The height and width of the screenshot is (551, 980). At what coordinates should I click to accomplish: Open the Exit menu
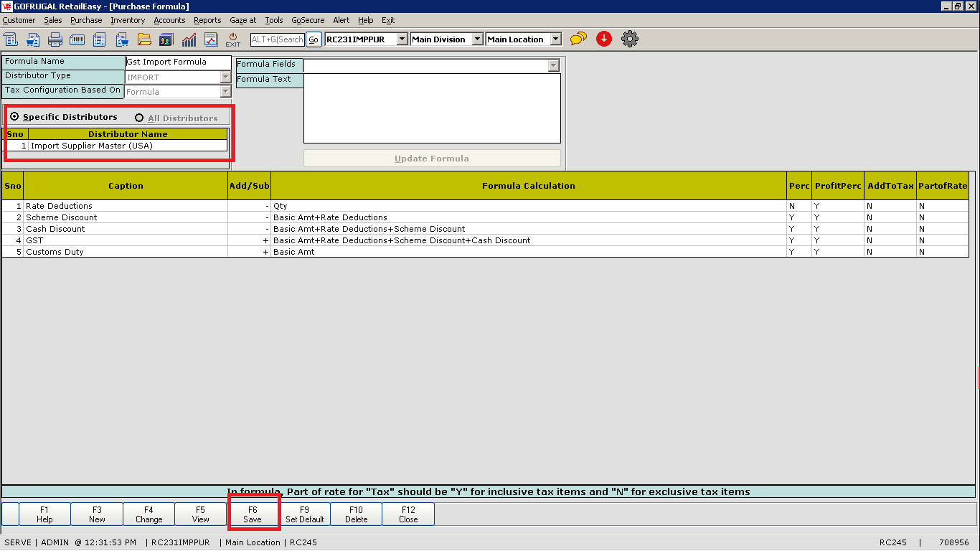point(388,20)
